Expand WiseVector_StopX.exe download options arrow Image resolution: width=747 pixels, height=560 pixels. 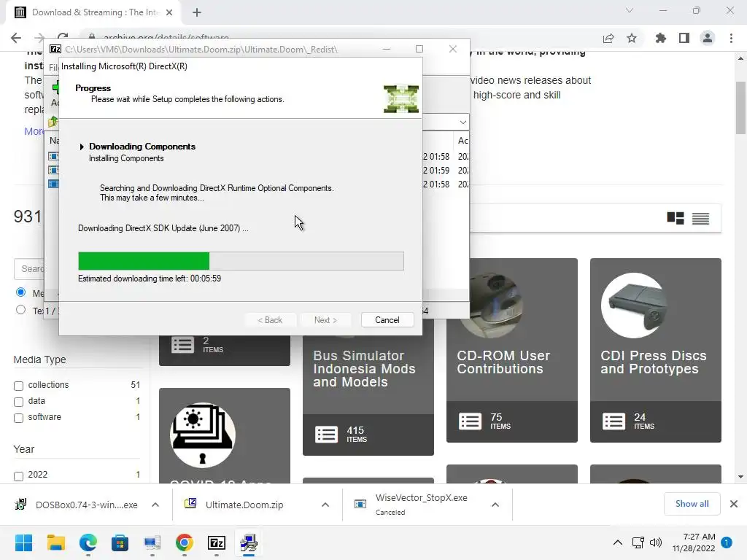[495, 505]
